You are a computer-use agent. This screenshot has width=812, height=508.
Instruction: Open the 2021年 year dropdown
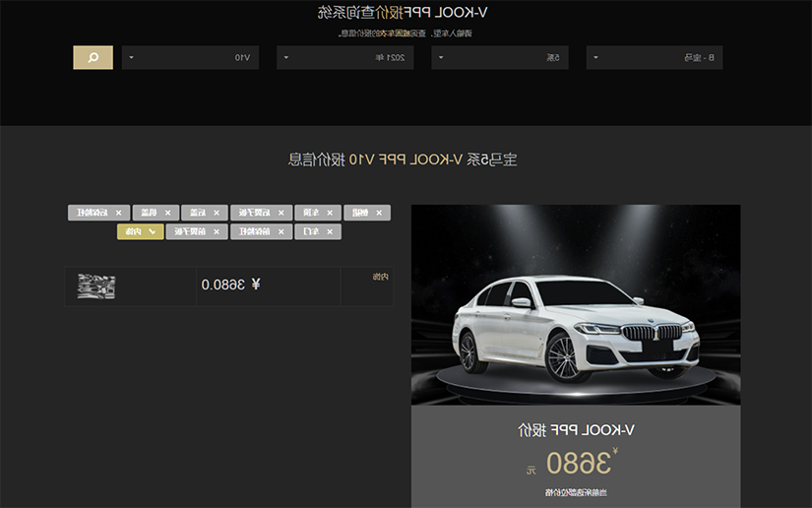344,57
